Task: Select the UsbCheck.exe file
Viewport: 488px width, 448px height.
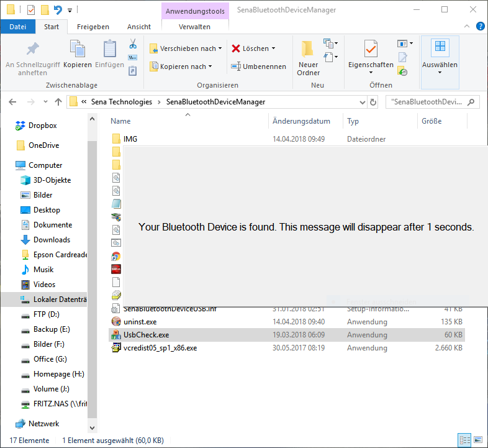Action: 146,335
